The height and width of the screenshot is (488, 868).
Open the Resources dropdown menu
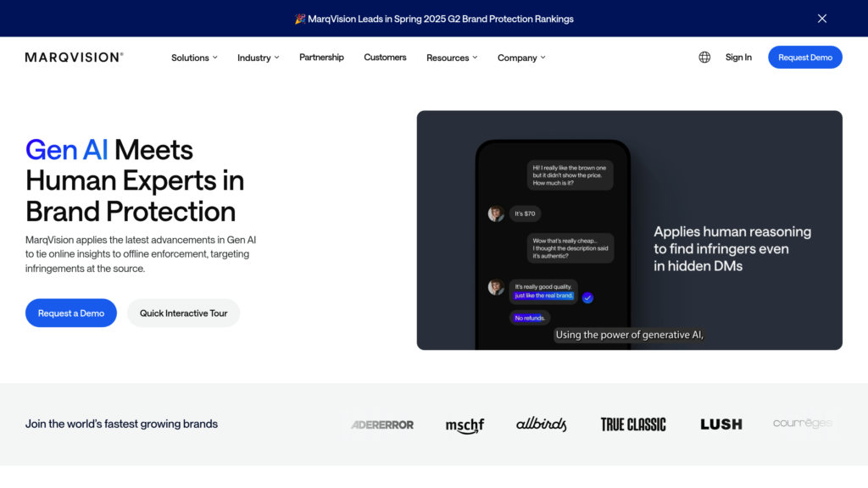tap(452, 58)
